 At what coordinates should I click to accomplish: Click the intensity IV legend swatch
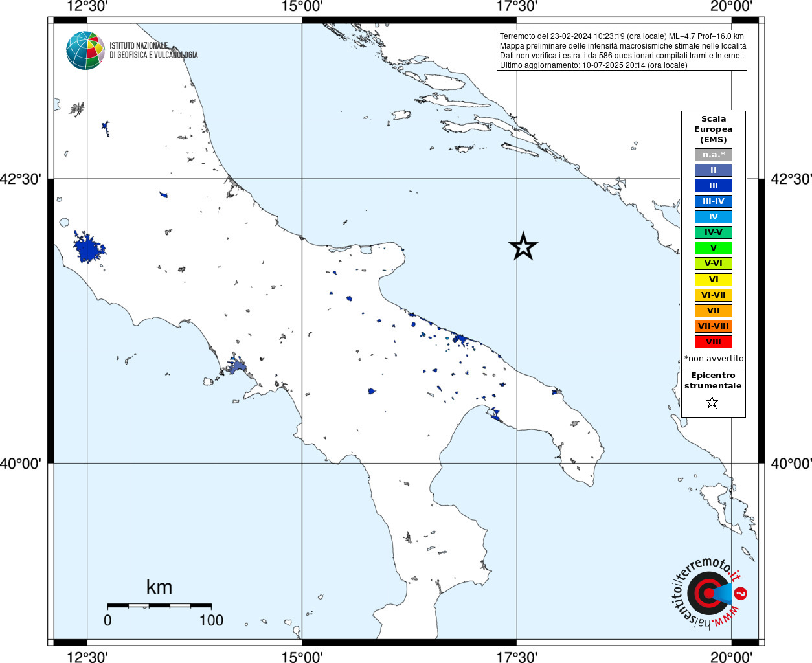pyautogui.click(x=714, y=217)
